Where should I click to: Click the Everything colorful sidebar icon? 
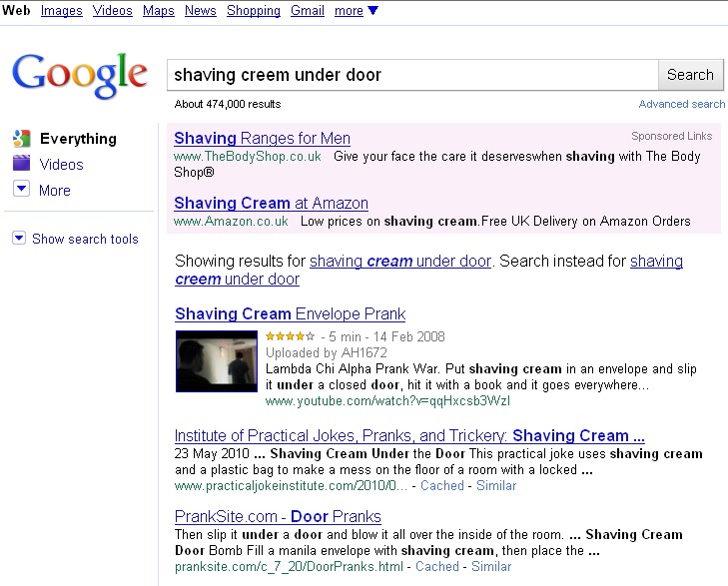coord(21,139)
